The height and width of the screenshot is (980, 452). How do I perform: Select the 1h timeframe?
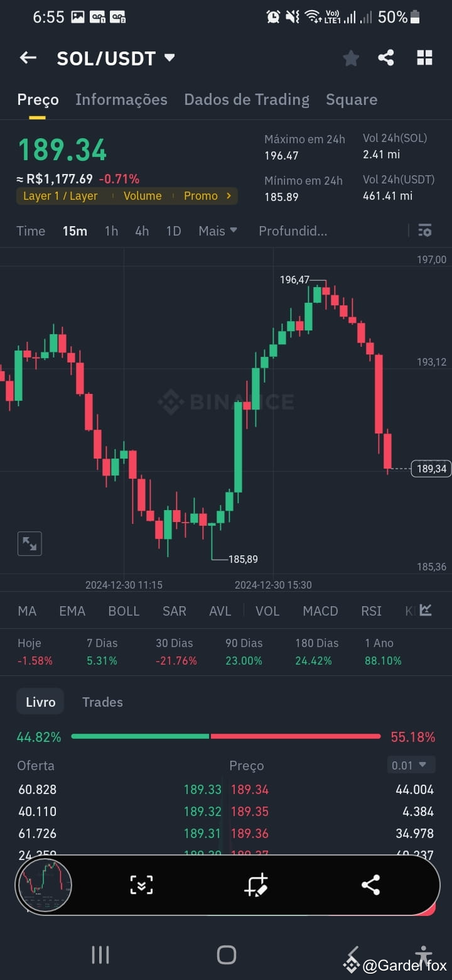pos(111,231)
